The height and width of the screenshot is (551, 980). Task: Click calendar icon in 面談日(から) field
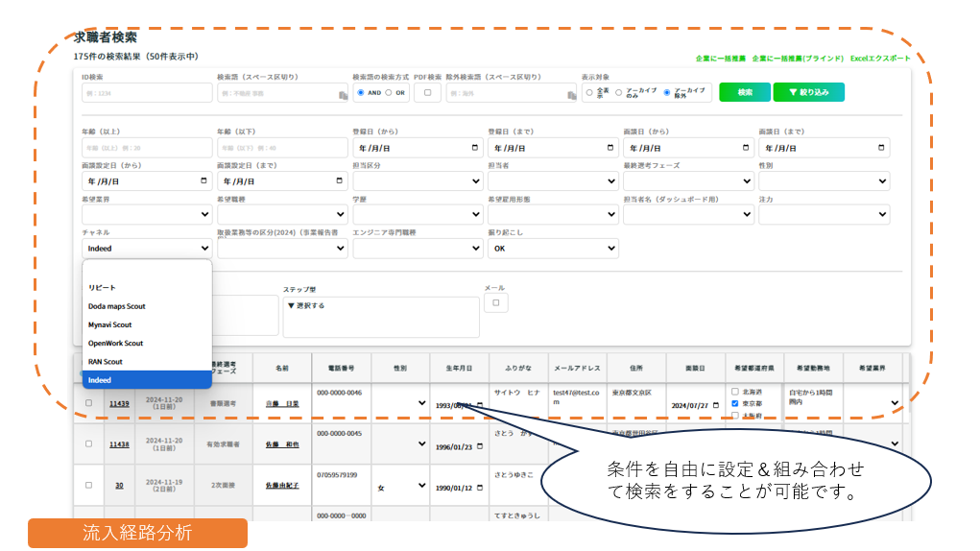point(746,148)
